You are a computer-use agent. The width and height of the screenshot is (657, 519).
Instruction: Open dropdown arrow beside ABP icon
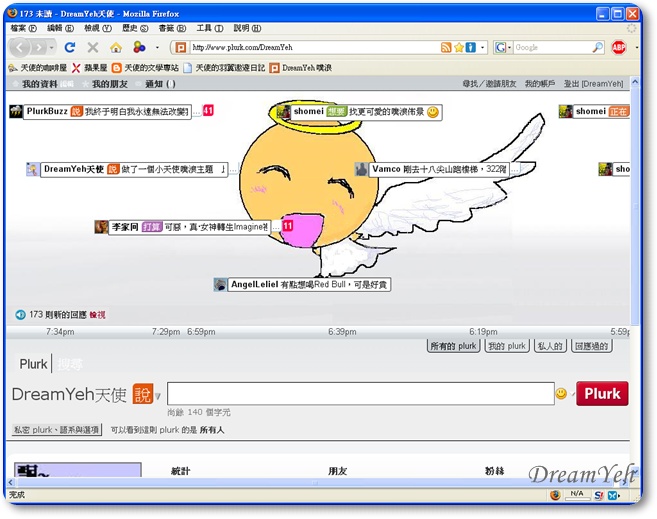(x=636, y=47)
